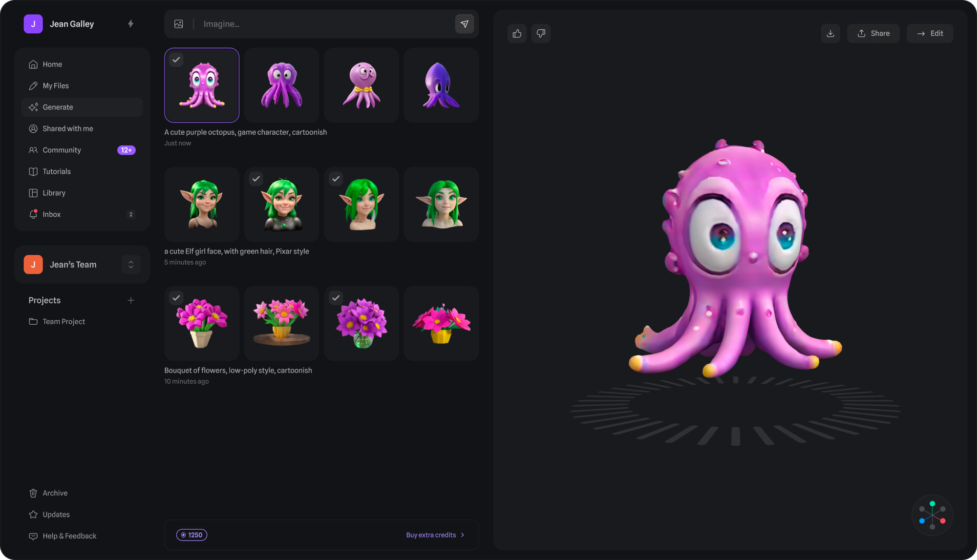Screen dimensions: 977x560
Task: Click the thumbs up like icon
Action: tap(517, 34)
